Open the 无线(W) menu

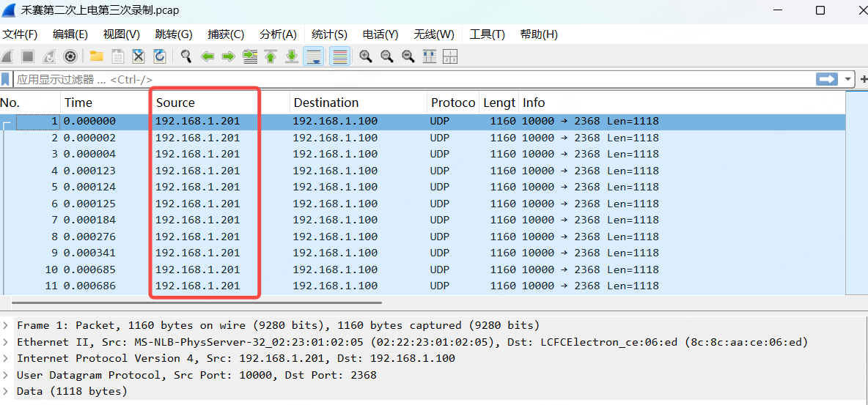click(434, 34)
